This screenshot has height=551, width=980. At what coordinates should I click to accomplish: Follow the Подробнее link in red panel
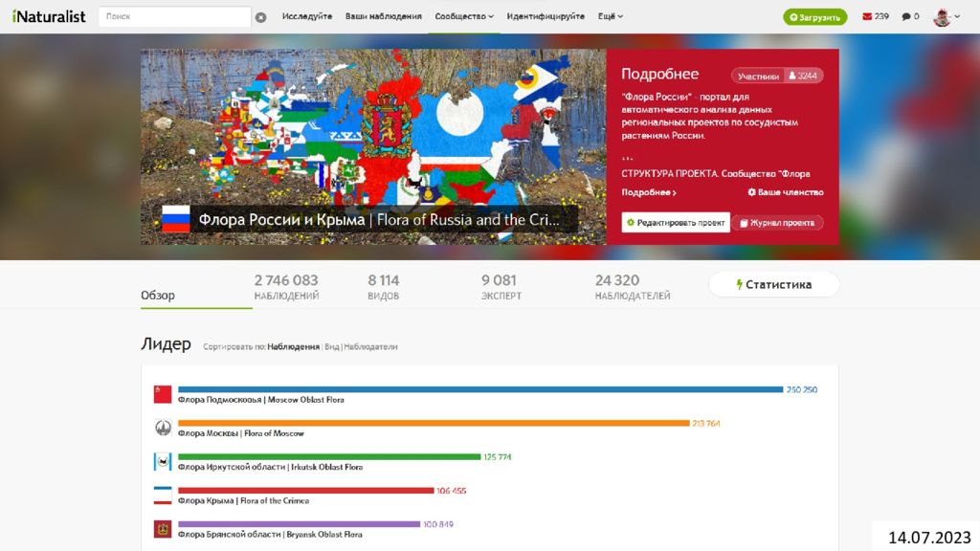[649, 192]
